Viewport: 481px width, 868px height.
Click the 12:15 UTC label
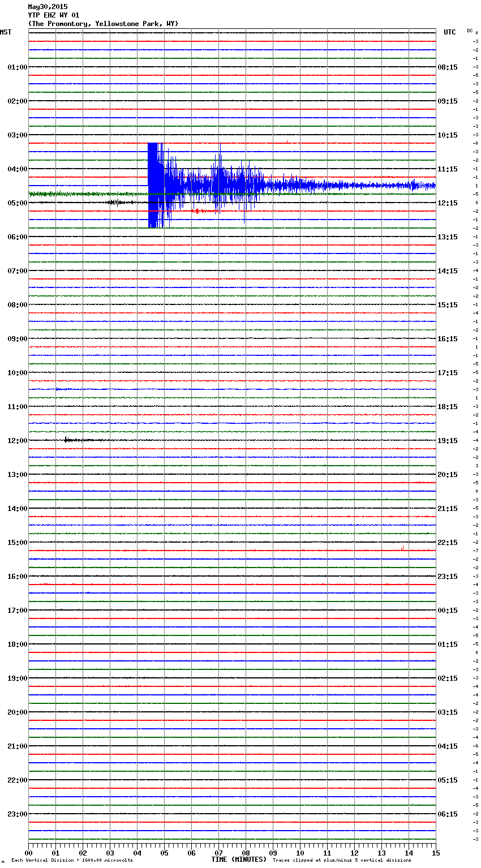click(448, 203)
